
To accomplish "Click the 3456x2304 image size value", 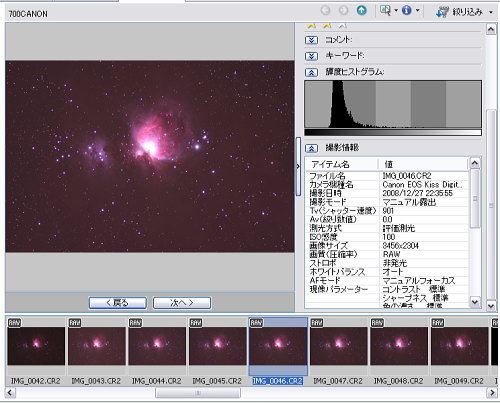I will coord(401,246).
